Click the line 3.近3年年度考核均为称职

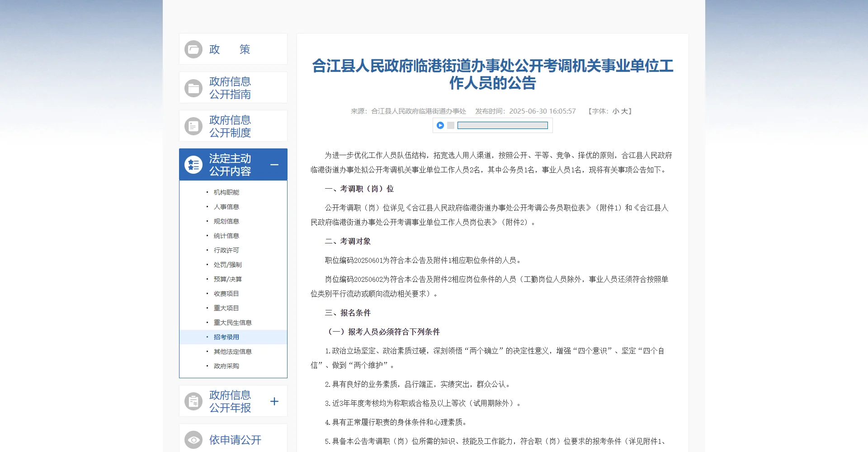click(x=424, y=404)
